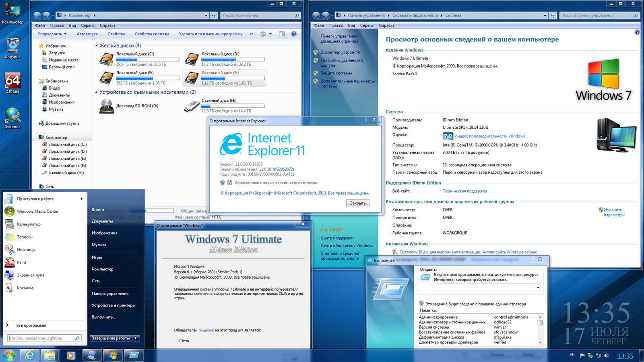Click the taskbar clock 13:35

point(625,356)
